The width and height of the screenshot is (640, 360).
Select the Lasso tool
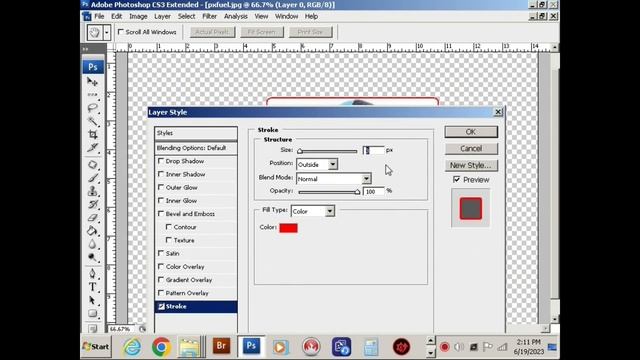93,108
